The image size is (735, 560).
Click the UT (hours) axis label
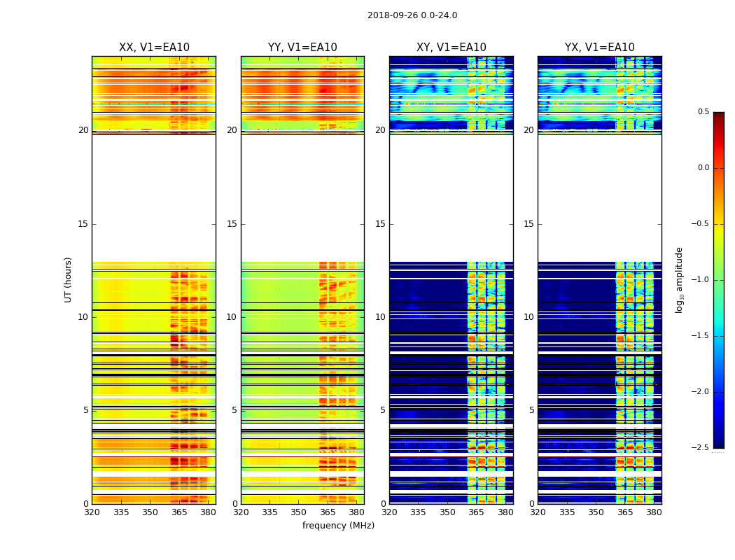(x=68, y=280)
